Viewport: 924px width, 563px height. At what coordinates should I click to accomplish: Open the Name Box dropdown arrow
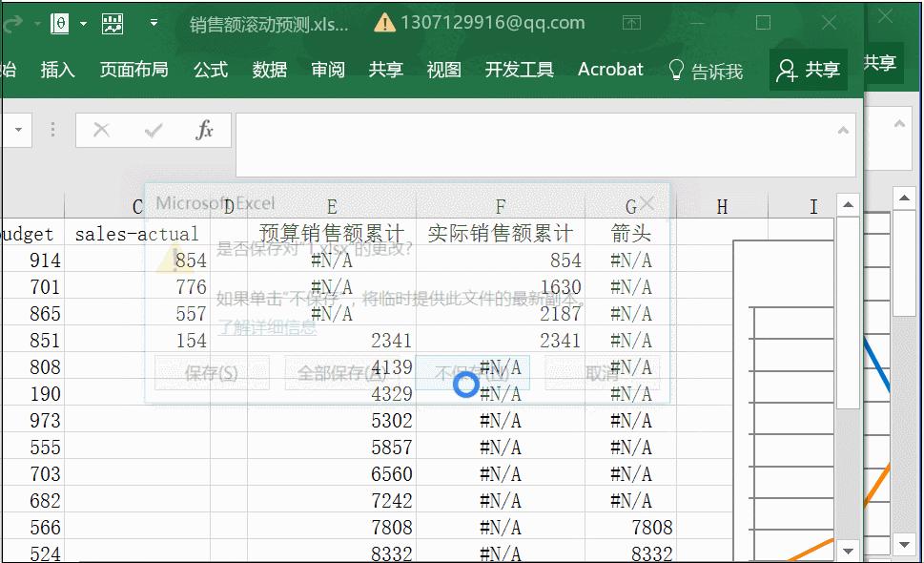click(18, 129)
